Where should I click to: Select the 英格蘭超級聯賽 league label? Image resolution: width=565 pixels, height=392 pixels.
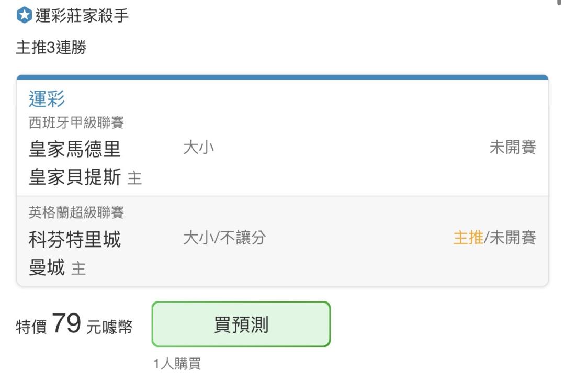coord(76,212)
